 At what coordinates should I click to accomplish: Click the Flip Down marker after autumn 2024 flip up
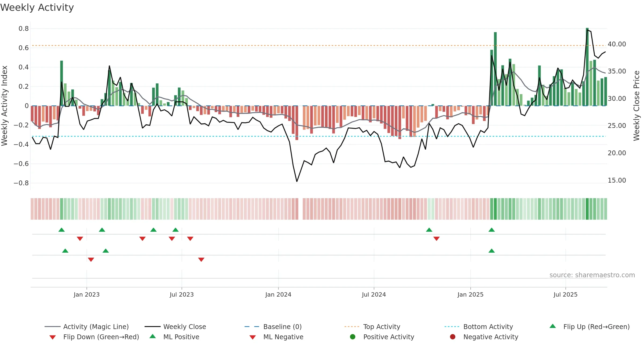437,239
